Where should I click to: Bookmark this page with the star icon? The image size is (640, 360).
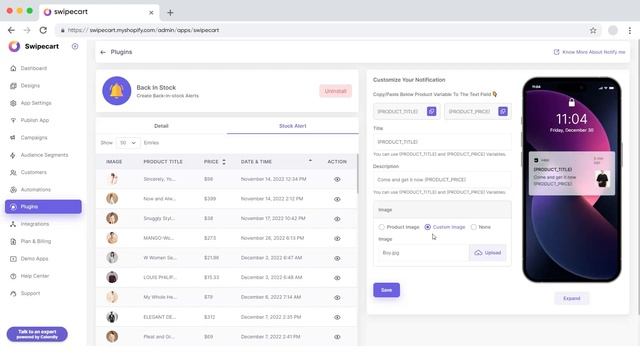click(593, 30)
